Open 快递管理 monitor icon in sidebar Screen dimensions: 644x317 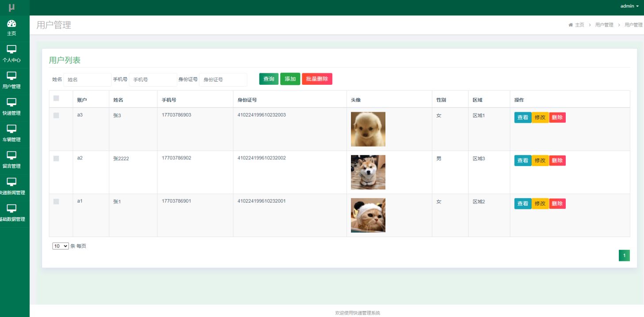[x=11, y=102]
